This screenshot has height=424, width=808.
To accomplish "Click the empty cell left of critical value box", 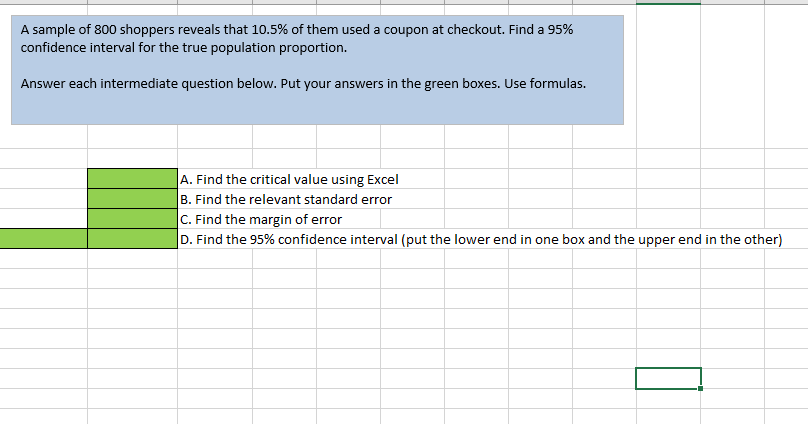I will [43, 178].
